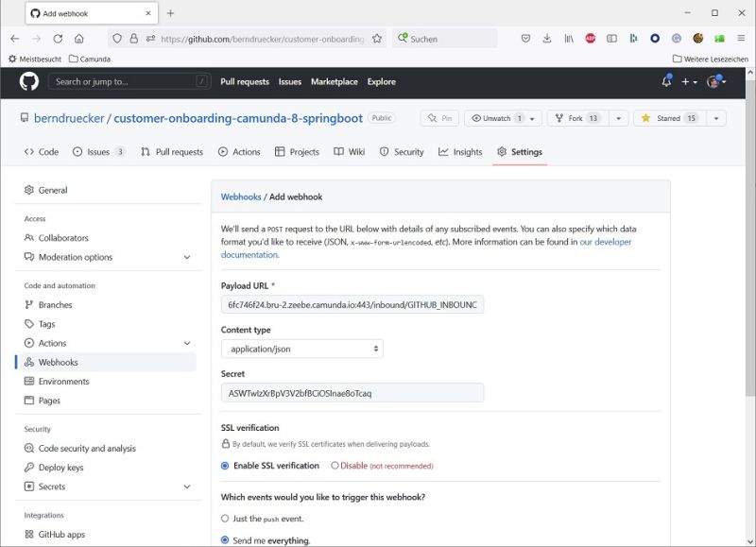The height and width of the screenshot is (547, 756).
Task: Open Marketplace in the top navigation
Action: [x=335, y=82]
